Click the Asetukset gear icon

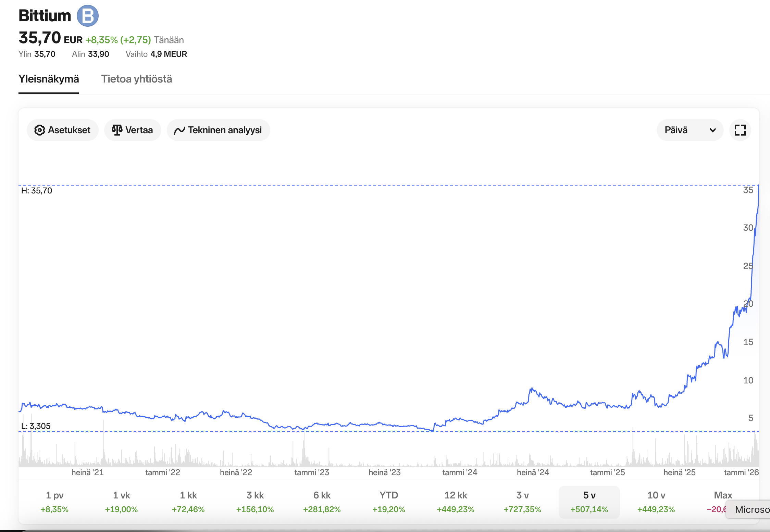coord(40,130)
